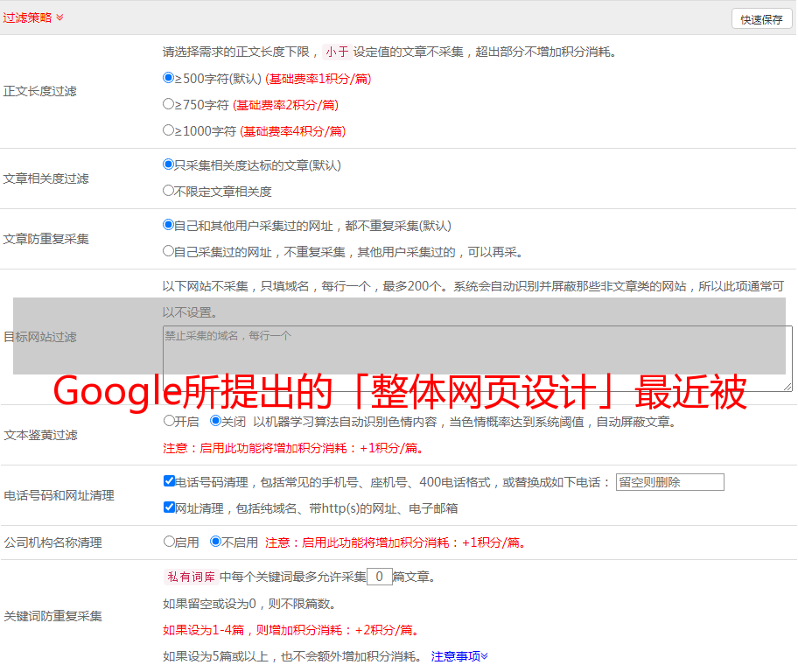The height and width of the screenshot is (672, 798).
Task: Click 如果留空或设为0，则不限篇数 text
Action: coord(249,604)
